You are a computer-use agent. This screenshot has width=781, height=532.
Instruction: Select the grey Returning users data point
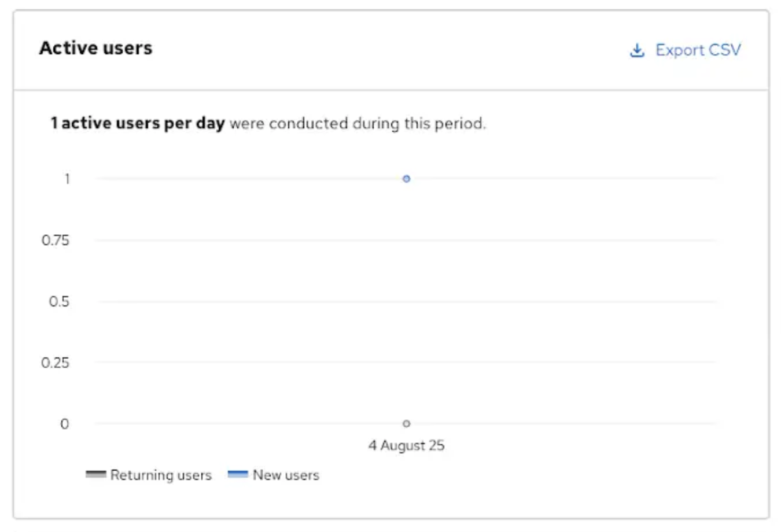click(x=406, y=423)
